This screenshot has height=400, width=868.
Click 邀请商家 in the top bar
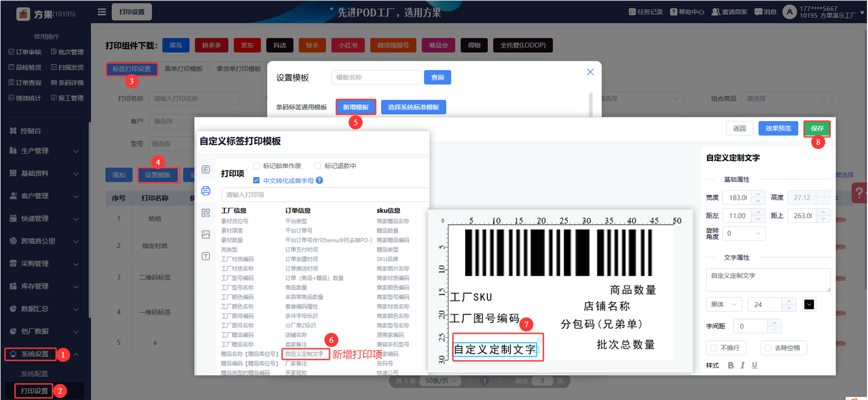click(x=729, y=12)
